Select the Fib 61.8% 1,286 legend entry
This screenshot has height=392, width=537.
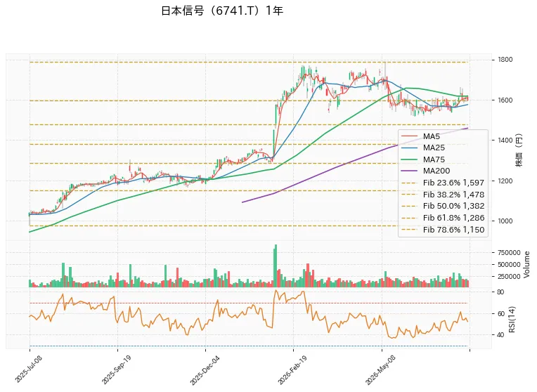tap(443, 218)
